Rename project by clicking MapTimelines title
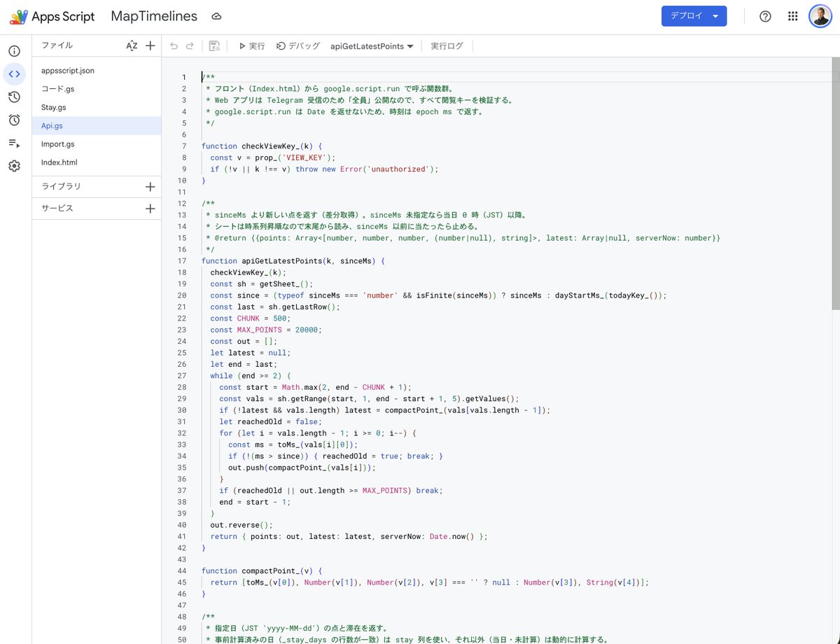The image size is (840, 644). [x=154, y=16]
